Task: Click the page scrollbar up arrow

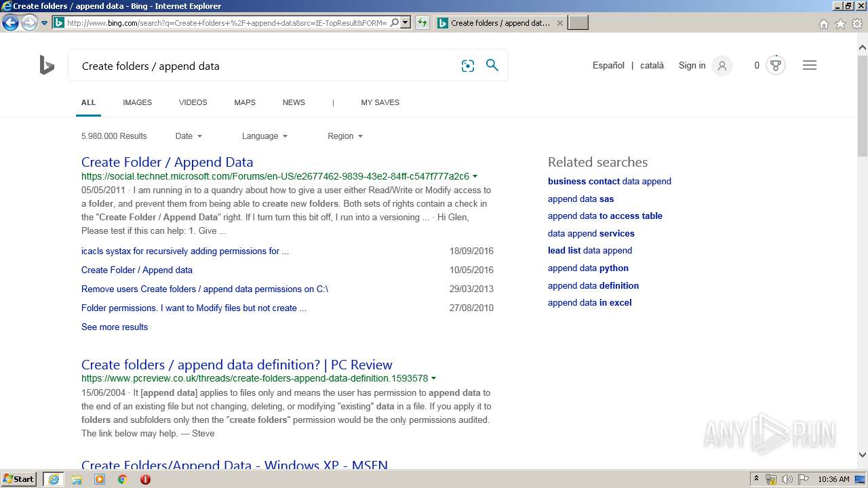Action: [863, 47]
